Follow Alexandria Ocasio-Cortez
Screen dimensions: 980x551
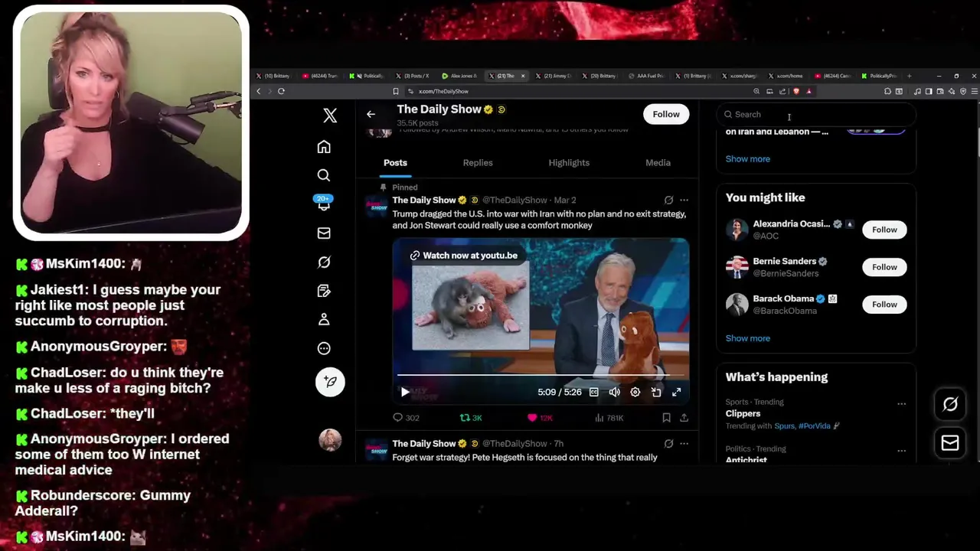click(x=884, y=230)
